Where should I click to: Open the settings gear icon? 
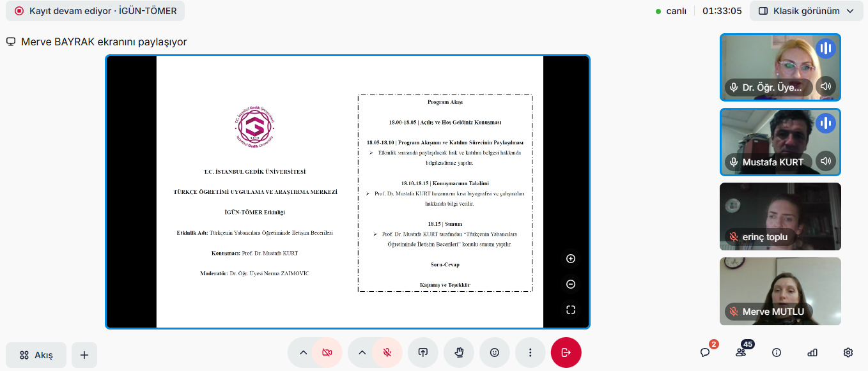(x=848, y=352)
